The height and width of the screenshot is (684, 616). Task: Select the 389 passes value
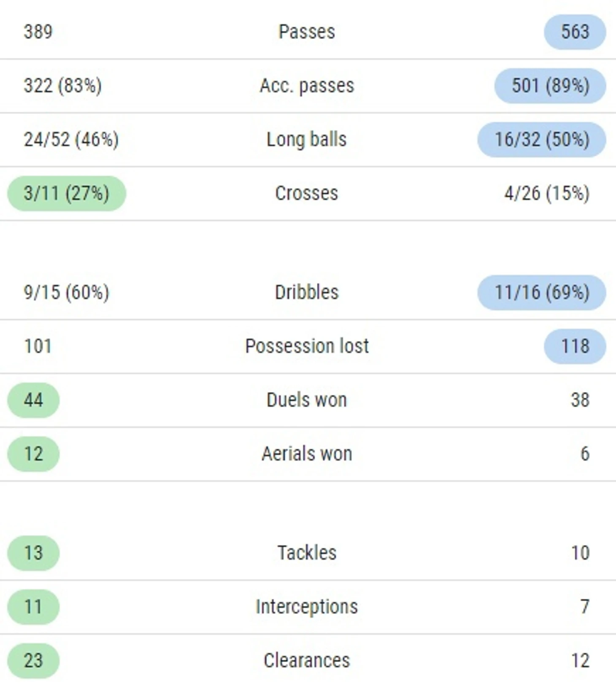point(38,32)
